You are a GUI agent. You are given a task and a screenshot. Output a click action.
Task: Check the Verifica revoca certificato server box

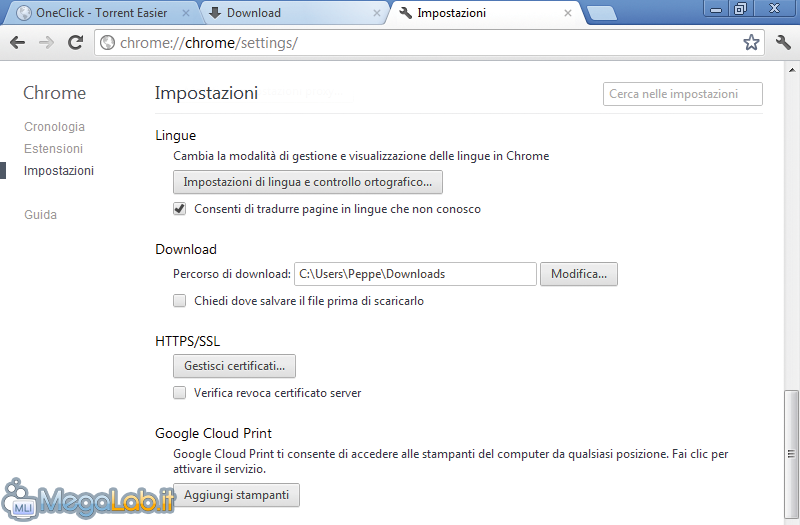tap(180, 392)
